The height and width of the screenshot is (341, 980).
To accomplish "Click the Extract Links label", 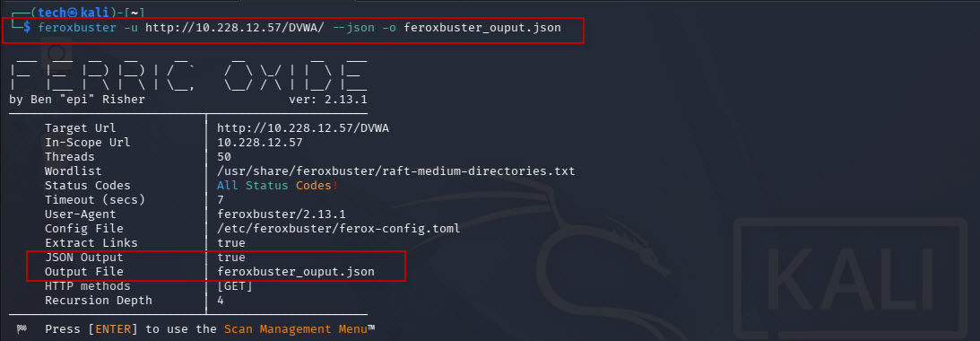I will (x=91, y=243).
